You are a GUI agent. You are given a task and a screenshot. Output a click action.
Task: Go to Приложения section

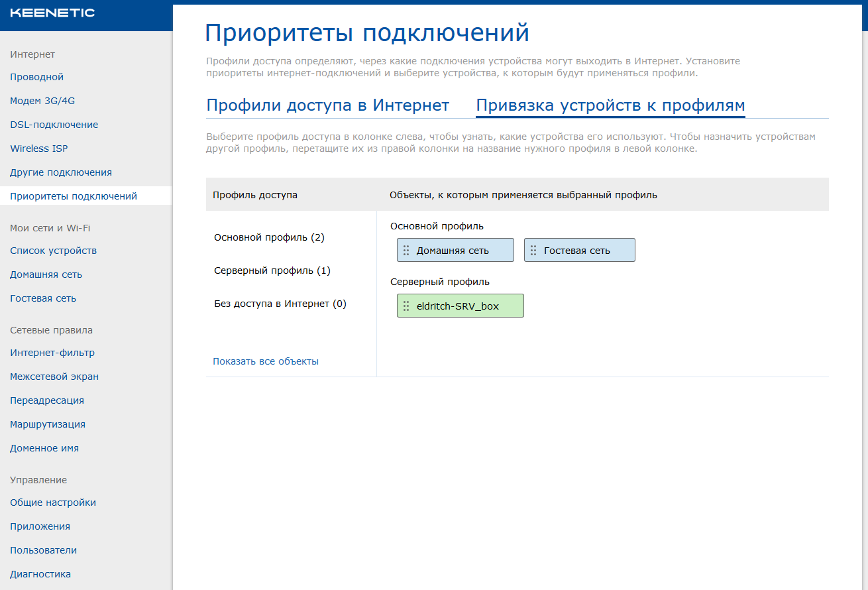coord(40,526)
